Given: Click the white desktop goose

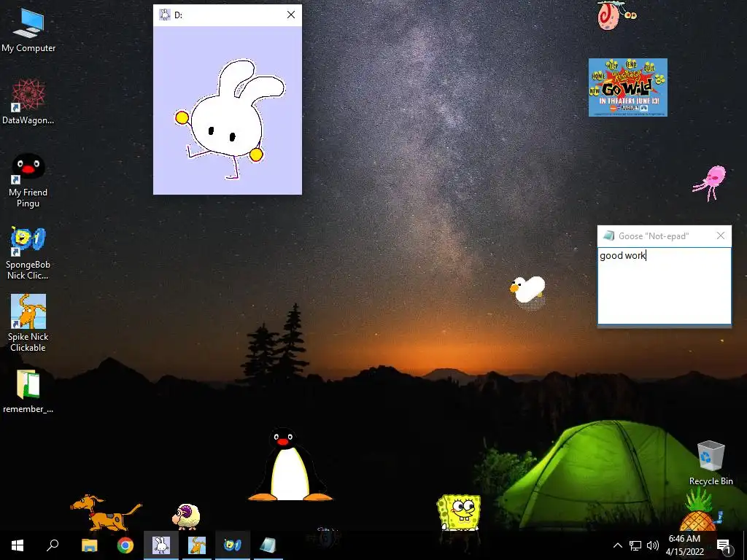Looking at the screenshot, I should 528,289.
